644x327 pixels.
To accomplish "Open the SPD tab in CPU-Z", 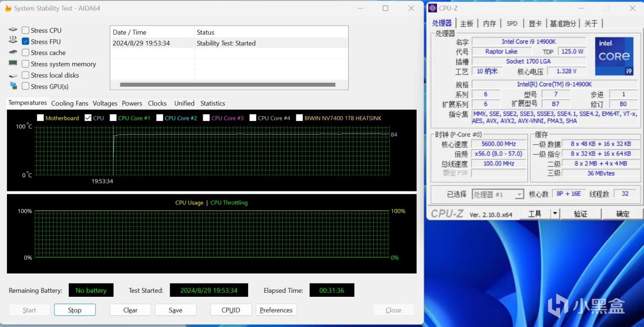I will [x=512, y=24].
